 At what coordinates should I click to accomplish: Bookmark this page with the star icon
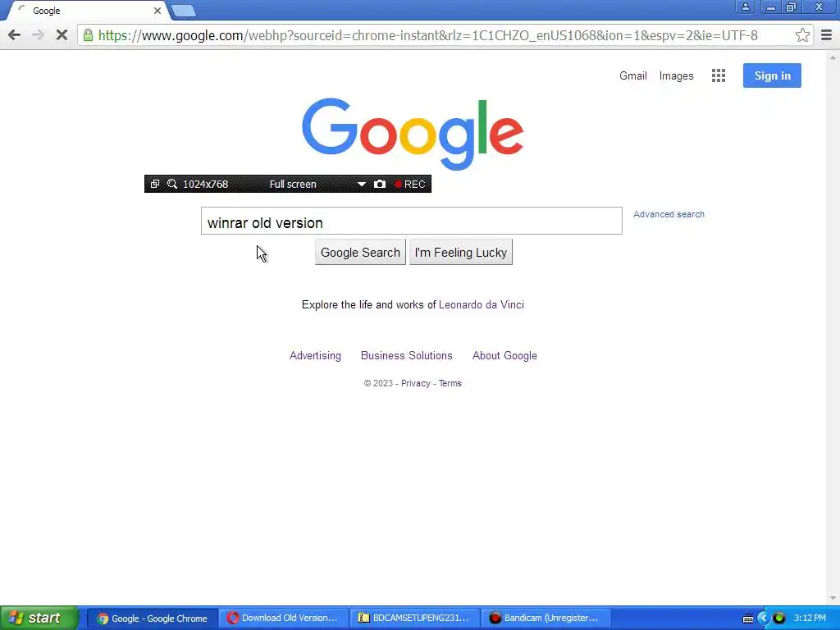[x=802, y=35]
